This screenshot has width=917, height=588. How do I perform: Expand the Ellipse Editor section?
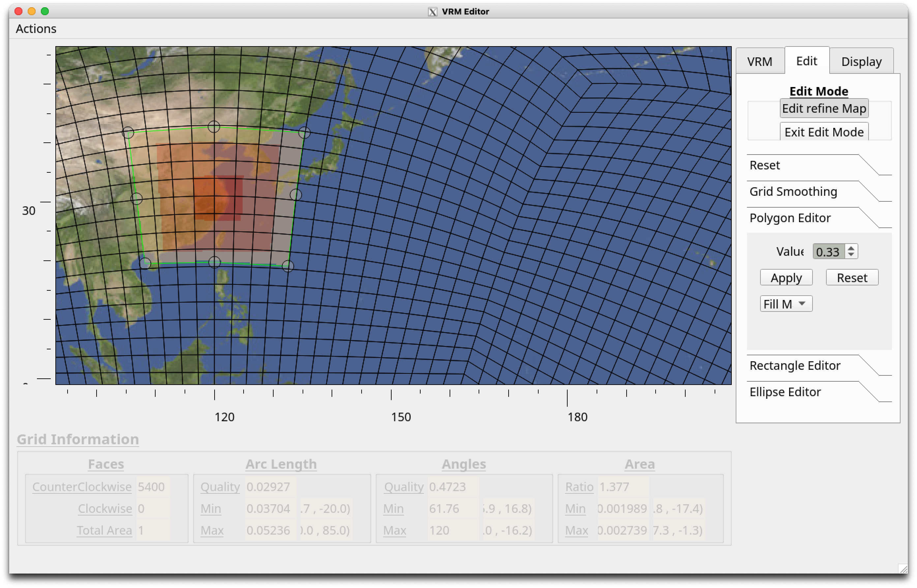(785, 392)
